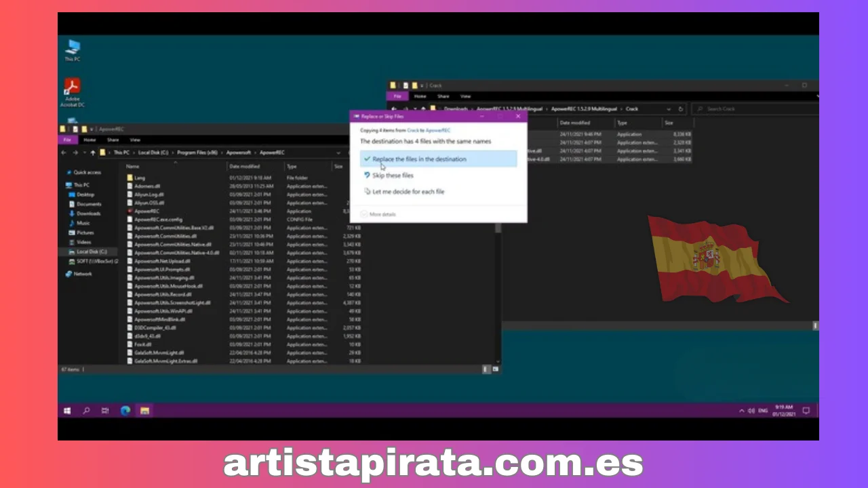Open Share tab in Crack window

click(443, 96)
